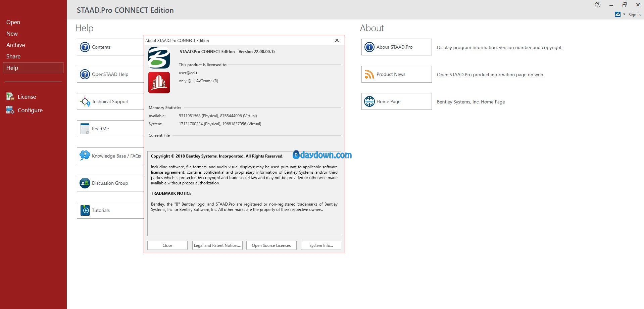The width and height of the screenshot is (644, 309).
Task: Click the Discussion Group people icon
Action: point(85,183)
